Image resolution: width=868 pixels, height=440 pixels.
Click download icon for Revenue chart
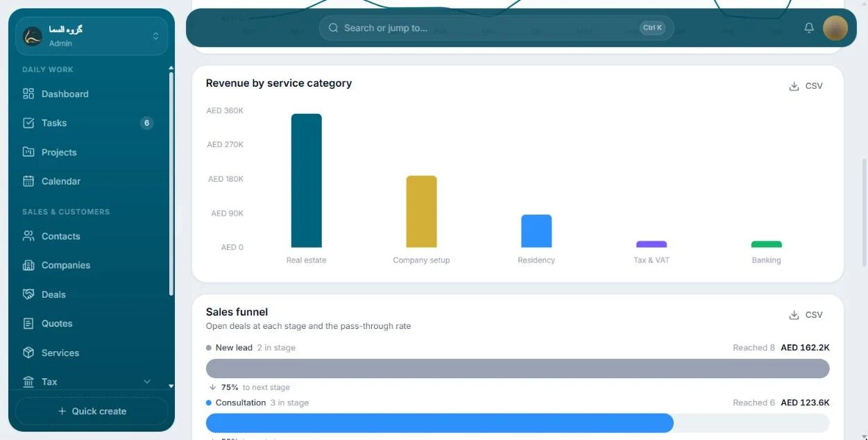point(794,86)
